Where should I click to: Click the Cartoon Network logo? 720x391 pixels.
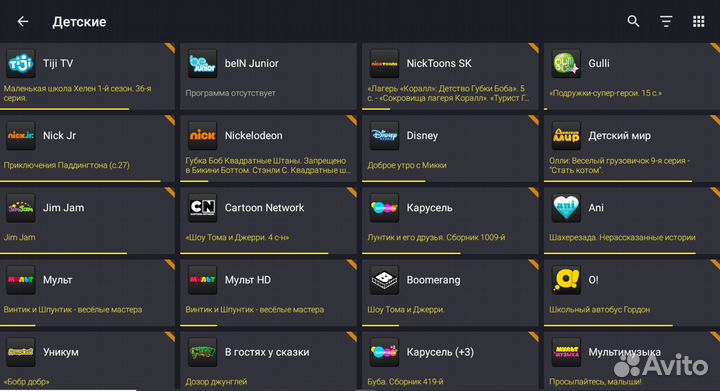click(202, 207)
